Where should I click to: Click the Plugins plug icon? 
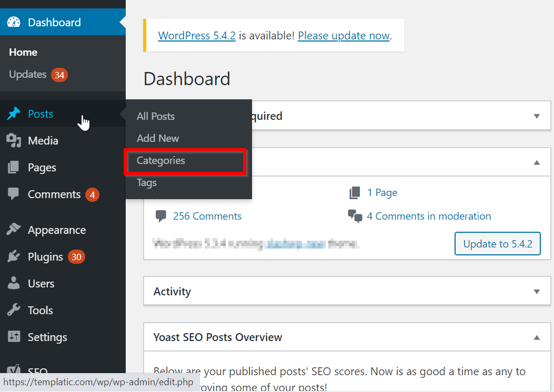[14, 256]
